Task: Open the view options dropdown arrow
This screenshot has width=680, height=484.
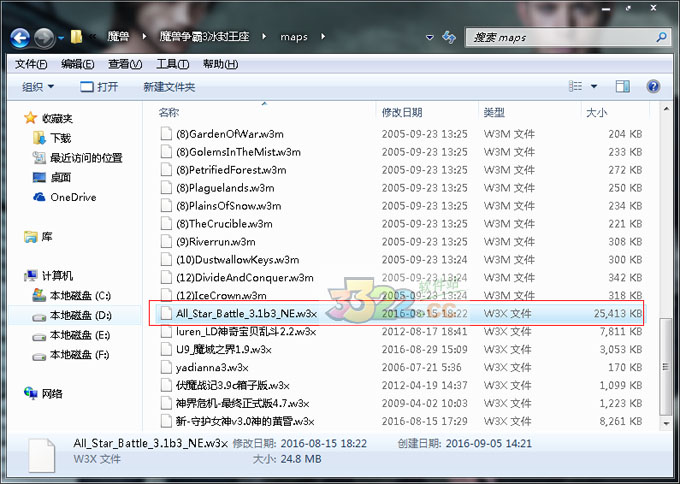Action: pos(594,87)
